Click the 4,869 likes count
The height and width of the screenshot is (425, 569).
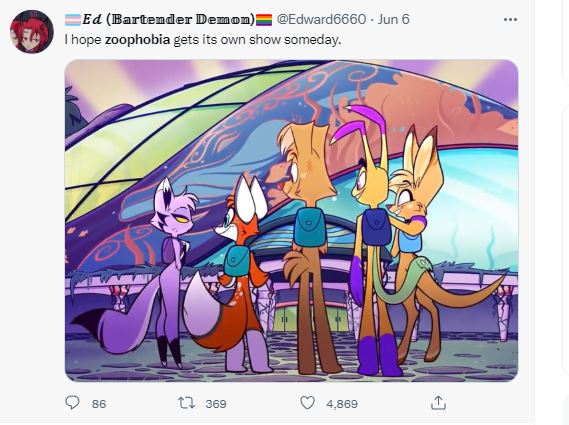[x=342, y=404]
